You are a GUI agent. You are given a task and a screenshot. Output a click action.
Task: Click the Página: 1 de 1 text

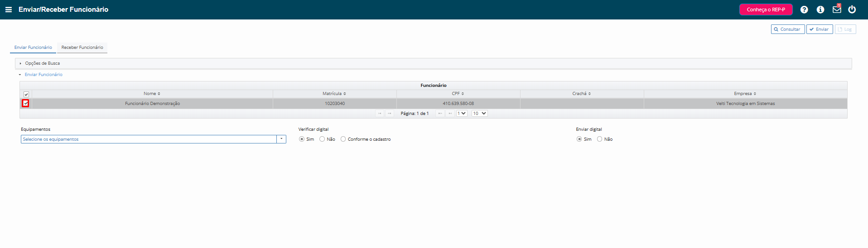coord(415,114)
